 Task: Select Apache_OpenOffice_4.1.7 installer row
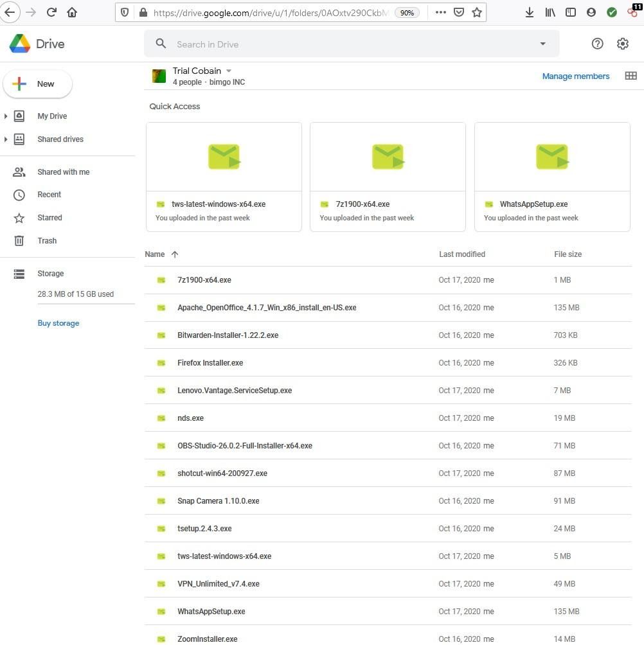coord(388,307)
